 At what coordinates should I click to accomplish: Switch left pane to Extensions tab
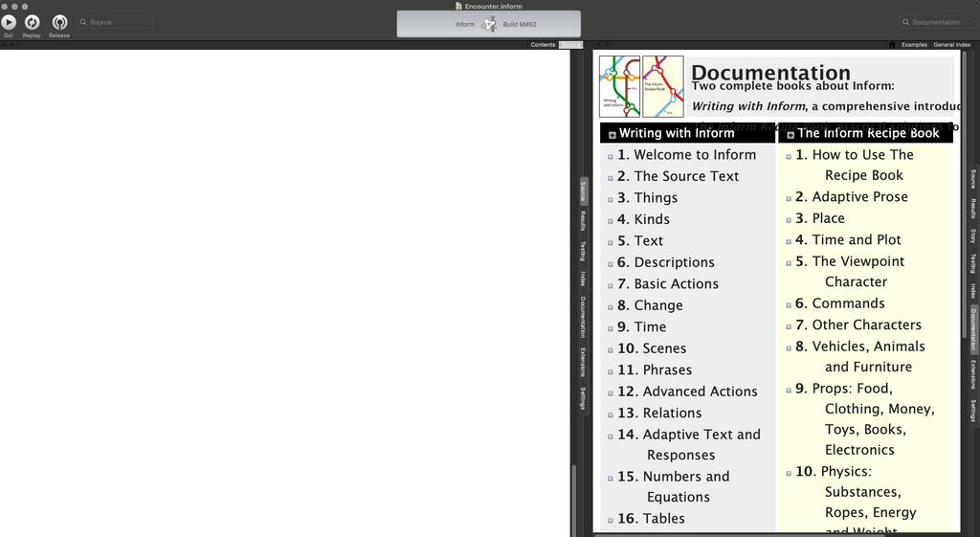pyautogui.click(x=583, y=362)
